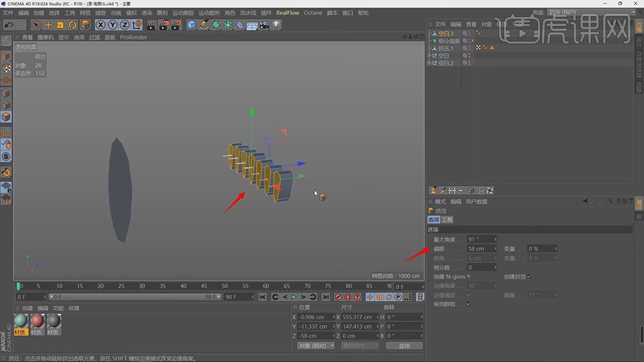Click the Camera object icon
This screenshot has width=644, height=362.
point(264,25)
